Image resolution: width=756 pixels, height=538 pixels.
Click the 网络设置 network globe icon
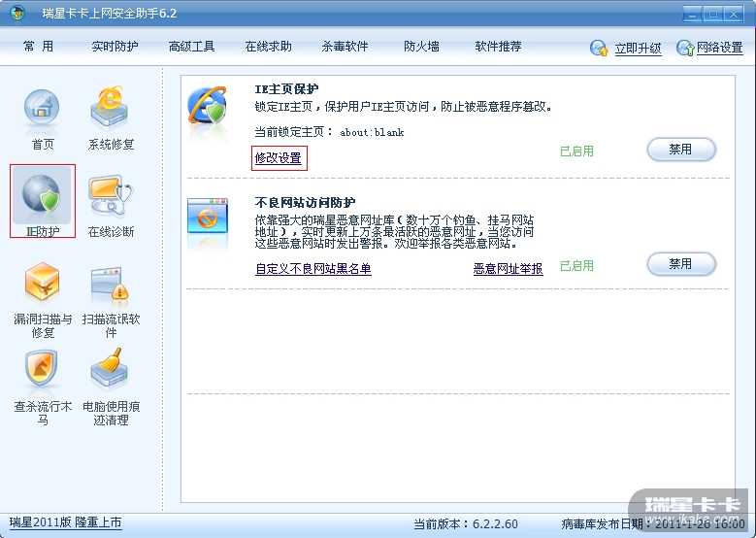(685, 48)
